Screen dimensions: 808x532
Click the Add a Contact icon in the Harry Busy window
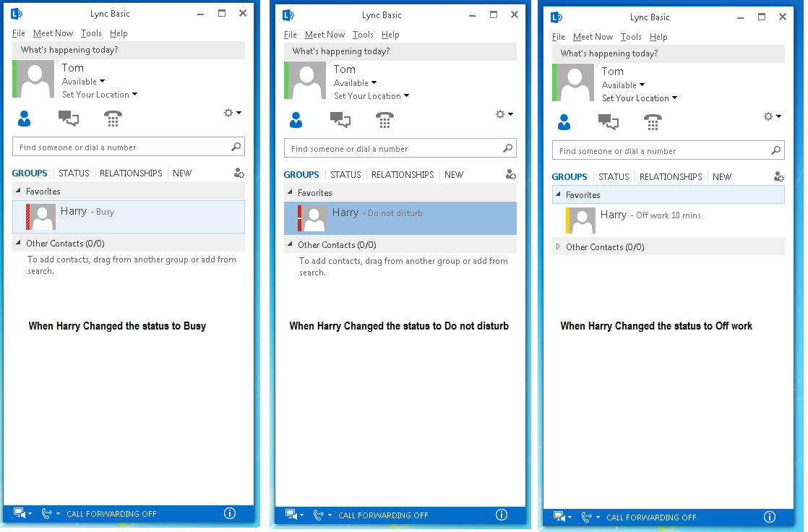click(x=238, y=173)
